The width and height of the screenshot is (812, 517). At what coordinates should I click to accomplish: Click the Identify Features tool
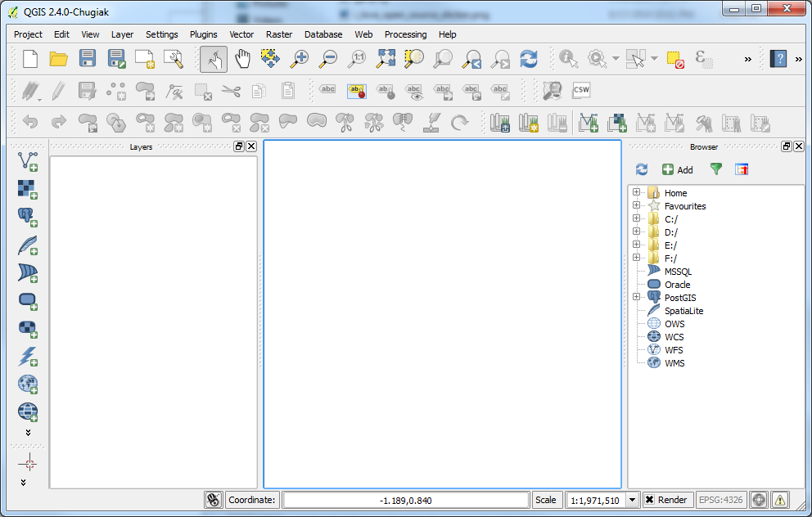click(x=568, y=58)
